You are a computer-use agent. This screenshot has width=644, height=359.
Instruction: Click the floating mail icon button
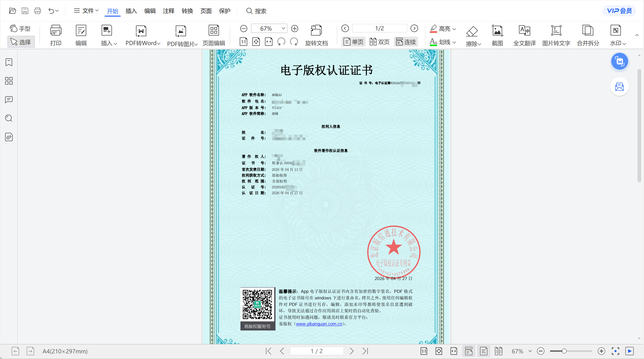click(x=619, y=86)
